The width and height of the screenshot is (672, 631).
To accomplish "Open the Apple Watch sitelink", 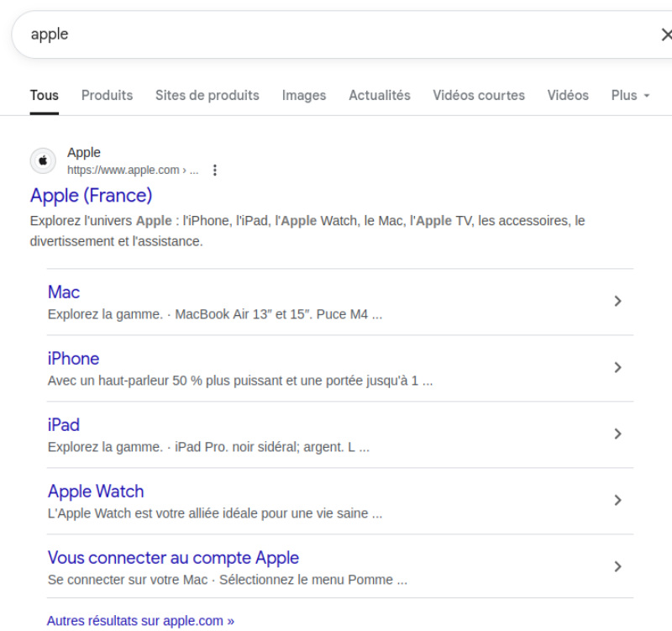I will [95, 491].
